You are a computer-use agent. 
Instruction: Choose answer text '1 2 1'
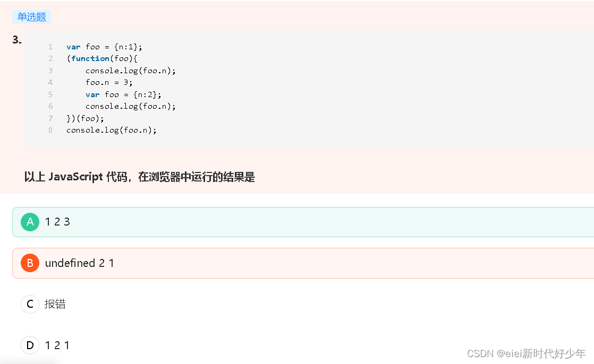(x=57, y=345)
